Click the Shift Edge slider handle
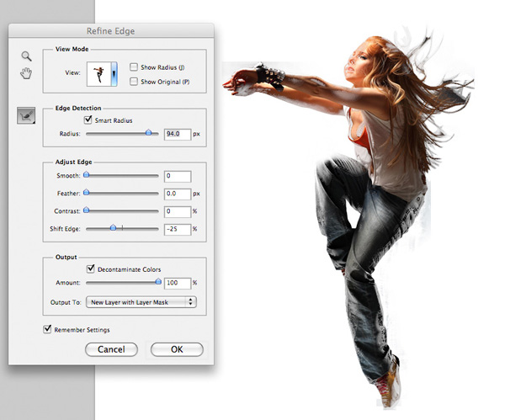505x420 pixels. click(113, 228)
